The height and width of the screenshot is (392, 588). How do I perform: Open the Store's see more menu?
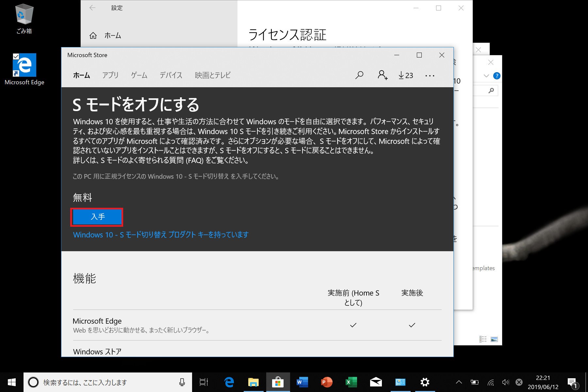430,76
